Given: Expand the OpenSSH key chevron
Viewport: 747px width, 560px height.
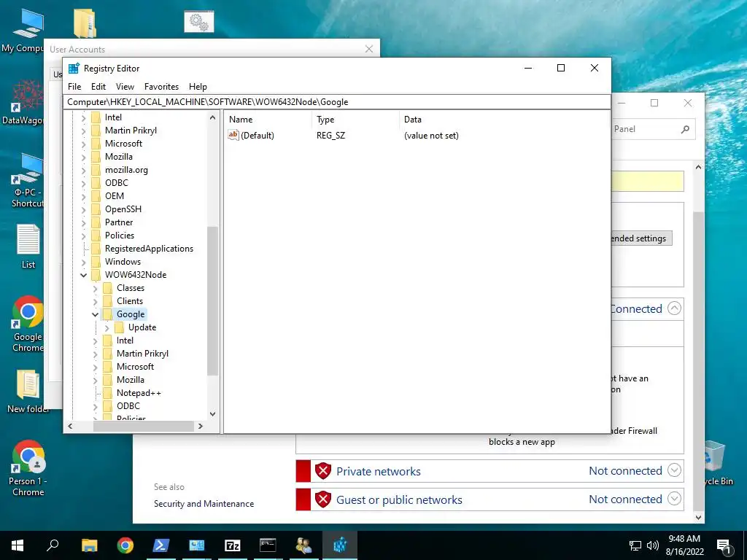Looking at the screenshot, I should click(x=83, y=209).
